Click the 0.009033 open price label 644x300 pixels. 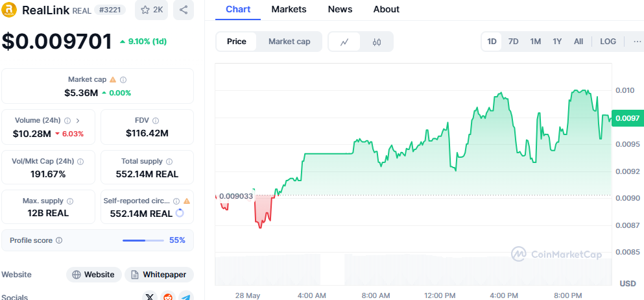[236, 196]
